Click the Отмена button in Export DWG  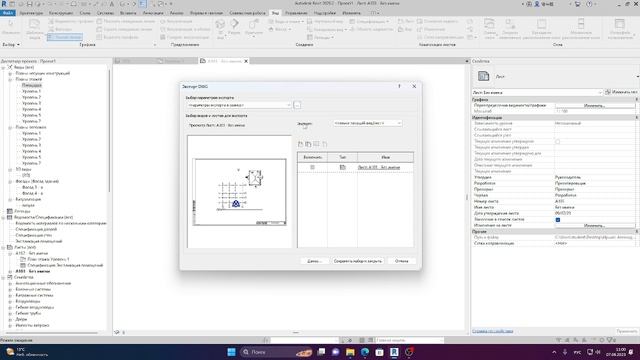402,261
